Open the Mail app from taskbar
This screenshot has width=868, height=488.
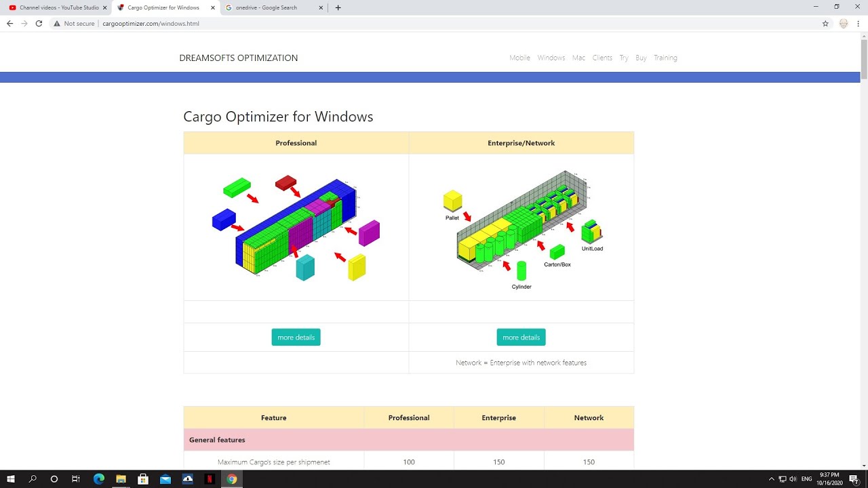pos(165,479)
